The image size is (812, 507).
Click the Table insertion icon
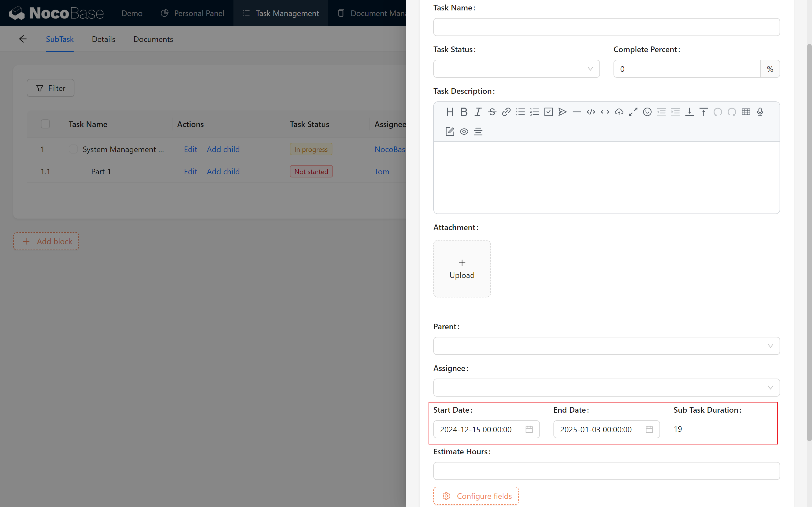[x=746, y=112]
